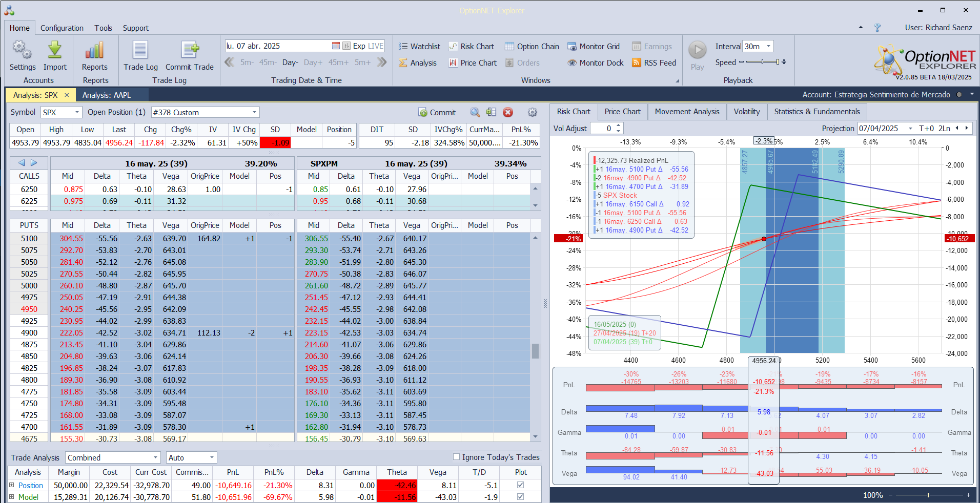This screenshot has width=980, height=503.
Task: Open the Watchlist window
Action: [419, 47]
